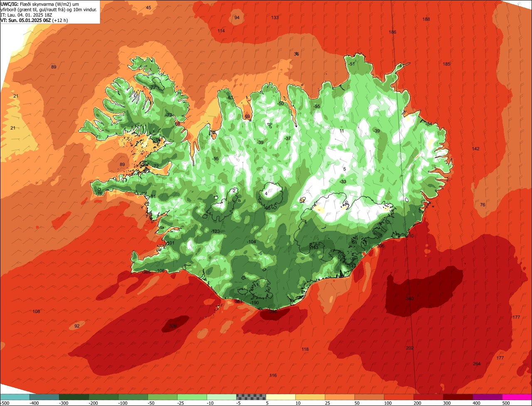Click the map value '-123' over southwest Iceland

point(215,231)
